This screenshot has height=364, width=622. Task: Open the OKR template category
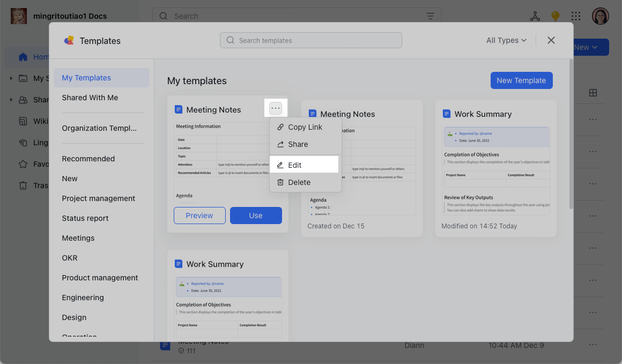click(x=70, y=258)
